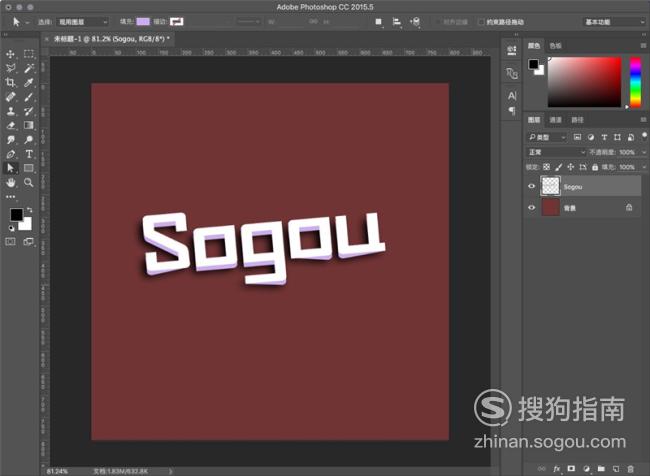Select the Polygonal Lasso tool

(x=10, y=68)
